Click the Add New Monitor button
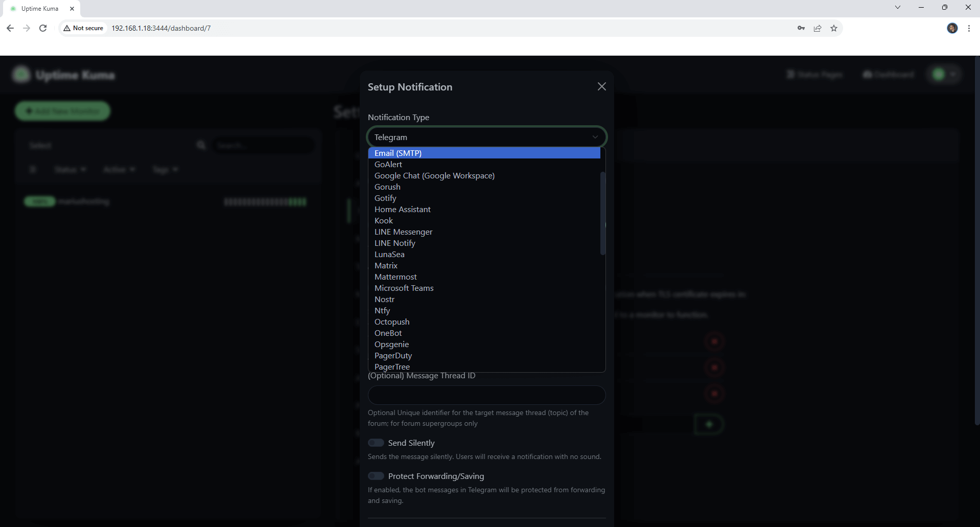Screen dimensions: 980x527 click(62, 111)
